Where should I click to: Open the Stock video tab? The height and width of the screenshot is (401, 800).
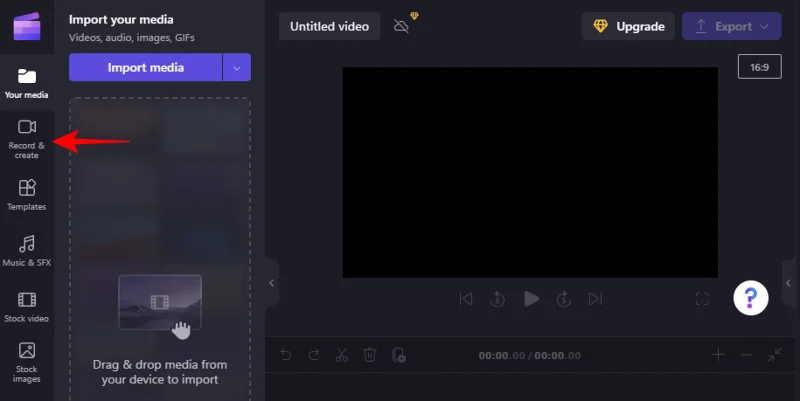tap(27, 307)
